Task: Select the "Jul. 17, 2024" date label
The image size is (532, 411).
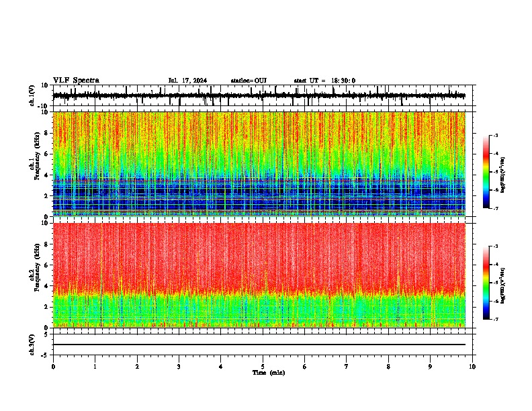Action: pos(187,81)
